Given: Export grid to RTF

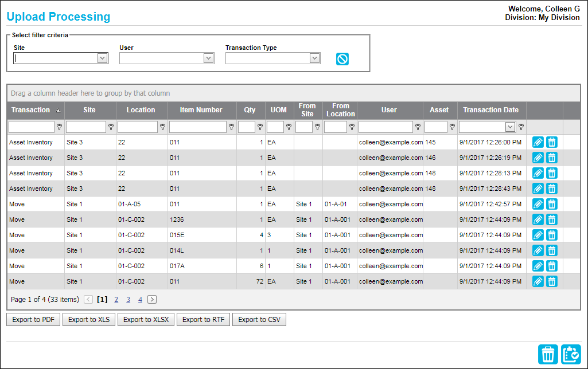Looking at the screenshot, I should pyautogui.click(x=203, y=320).
